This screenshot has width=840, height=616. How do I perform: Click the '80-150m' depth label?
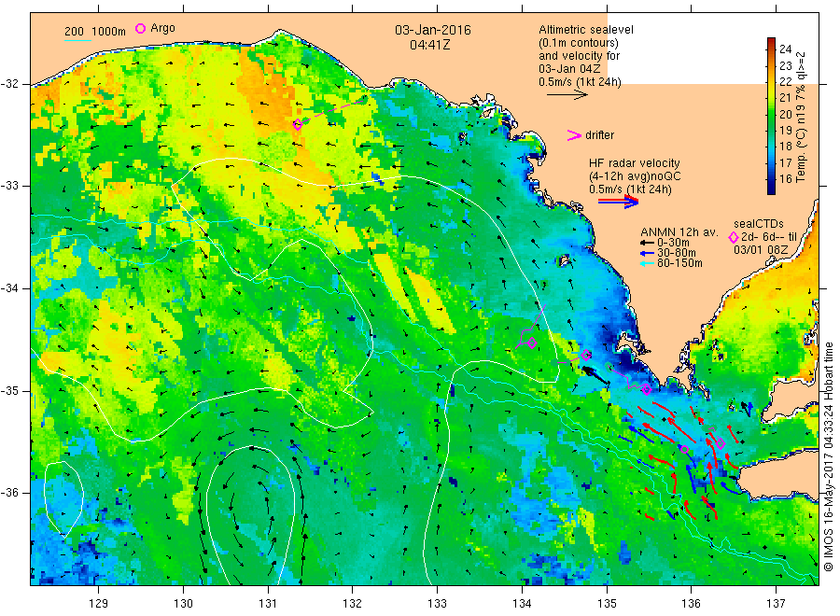[679, 263]
